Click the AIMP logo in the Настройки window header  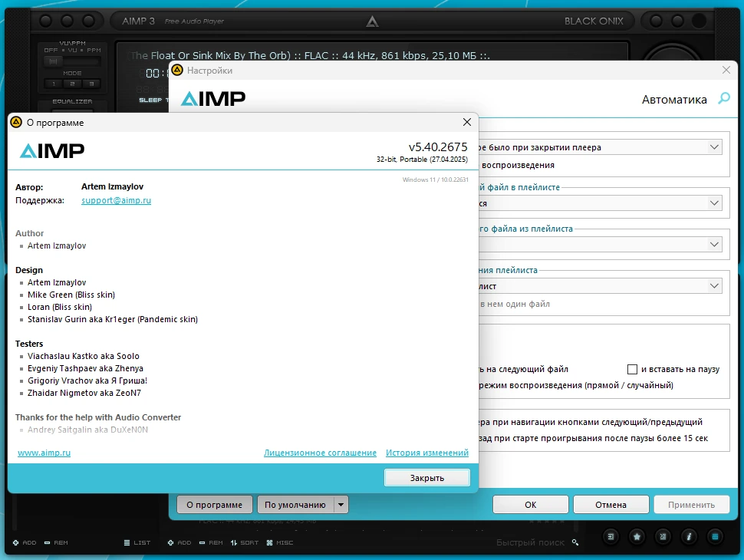click(x=213, y=99)
